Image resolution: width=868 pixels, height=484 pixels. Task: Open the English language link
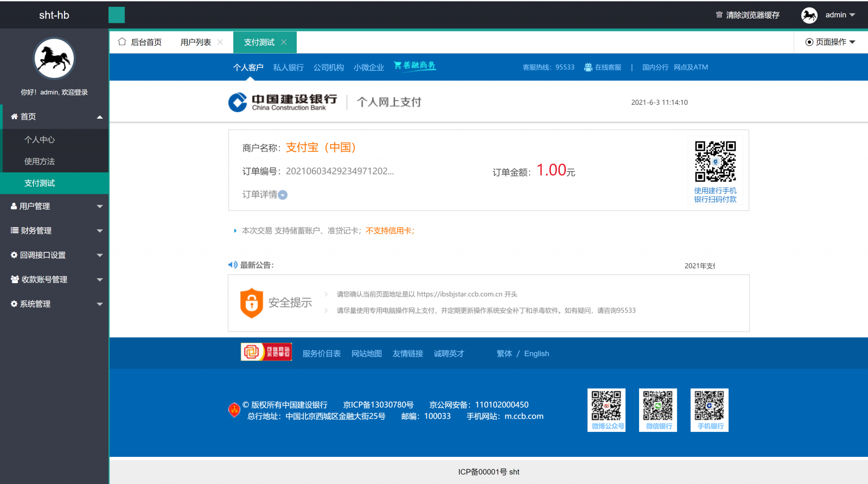pyautogui.click(x=537, y=353)
